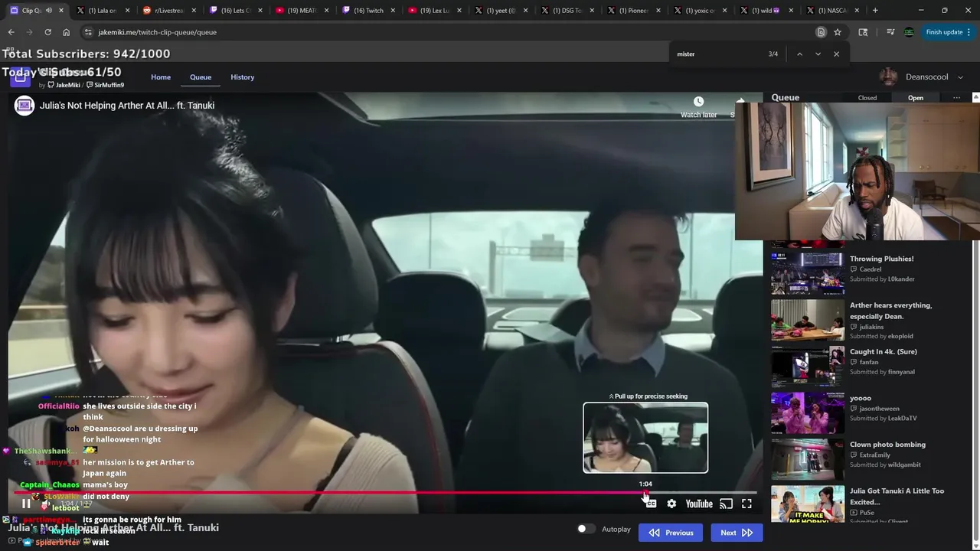The width and height of the screenshot is (980, 551).
Task: Set the queue to Closed
Action: pos(867,98)
